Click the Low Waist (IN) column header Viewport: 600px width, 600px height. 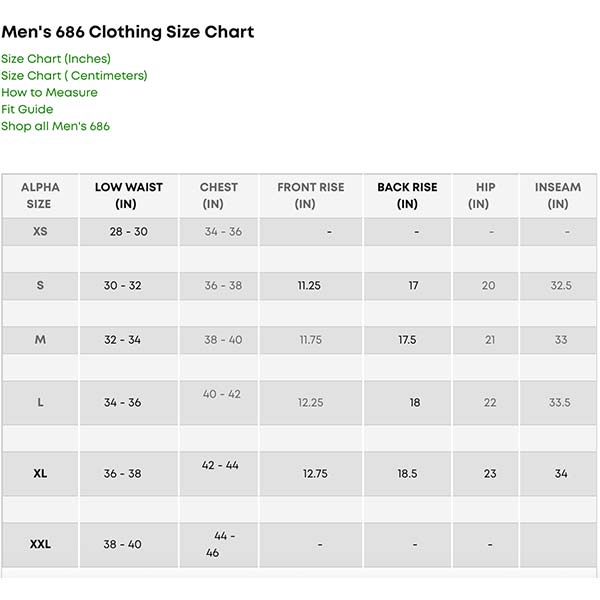coord(128,195)
